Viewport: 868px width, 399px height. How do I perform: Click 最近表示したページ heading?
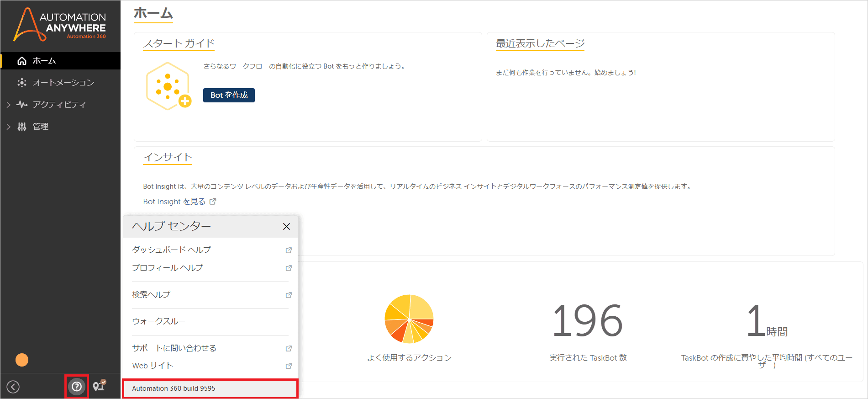click(540, 43)
